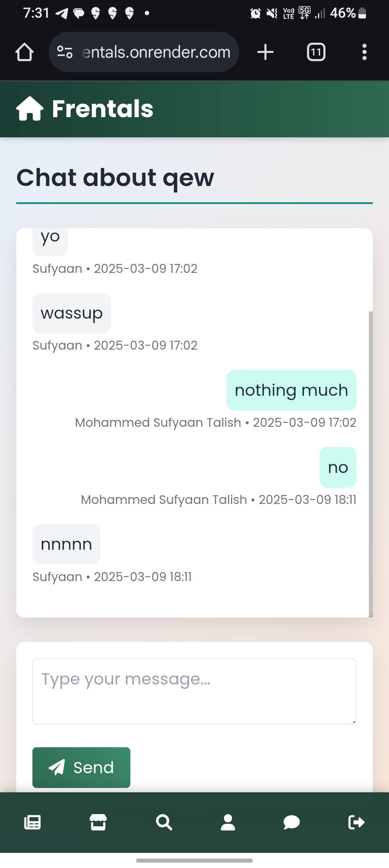Viewport: 389px width, 868px height.
Task: Send the chat message
Action: coord(81,767)
